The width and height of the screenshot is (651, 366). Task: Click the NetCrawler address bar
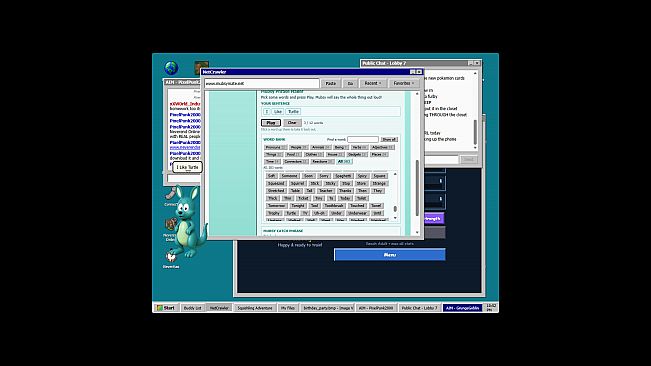262,83
